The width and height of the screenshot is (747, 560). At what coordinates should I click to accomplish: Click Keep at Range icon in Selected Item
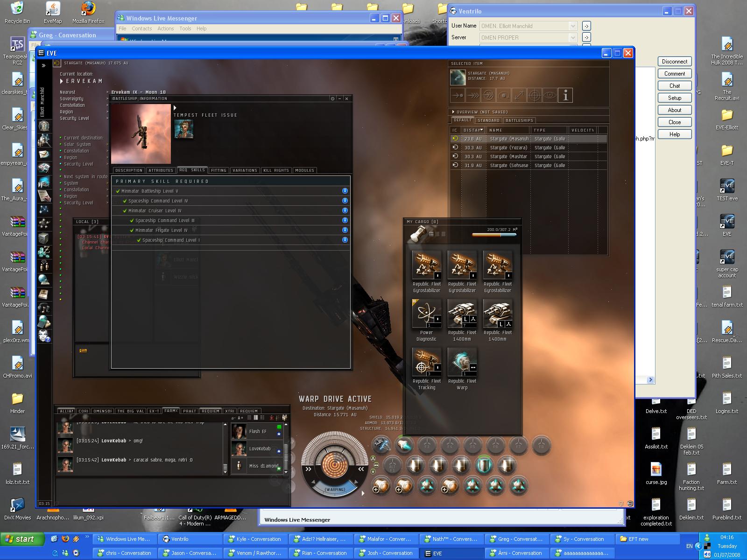tap(520, 96)
